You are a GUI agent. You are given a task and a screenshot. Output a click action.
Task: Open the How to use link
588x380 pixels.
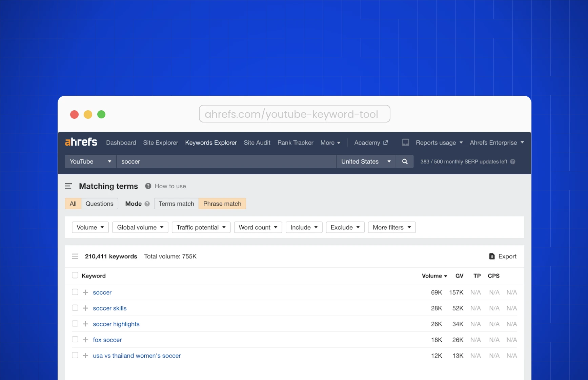170,186
